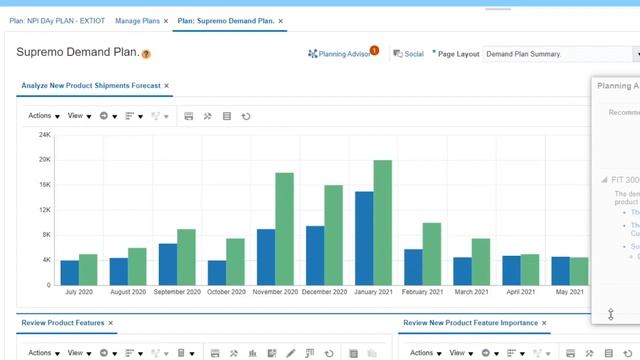Click the '24K' y-axis value
This screenshot has width=640, height=360.
45,135
